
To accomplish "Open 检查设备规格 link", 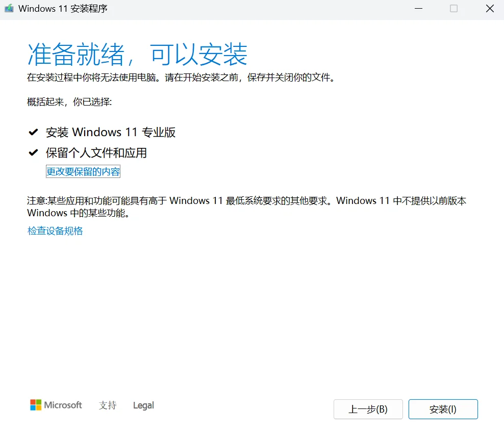I will [55, 231].
